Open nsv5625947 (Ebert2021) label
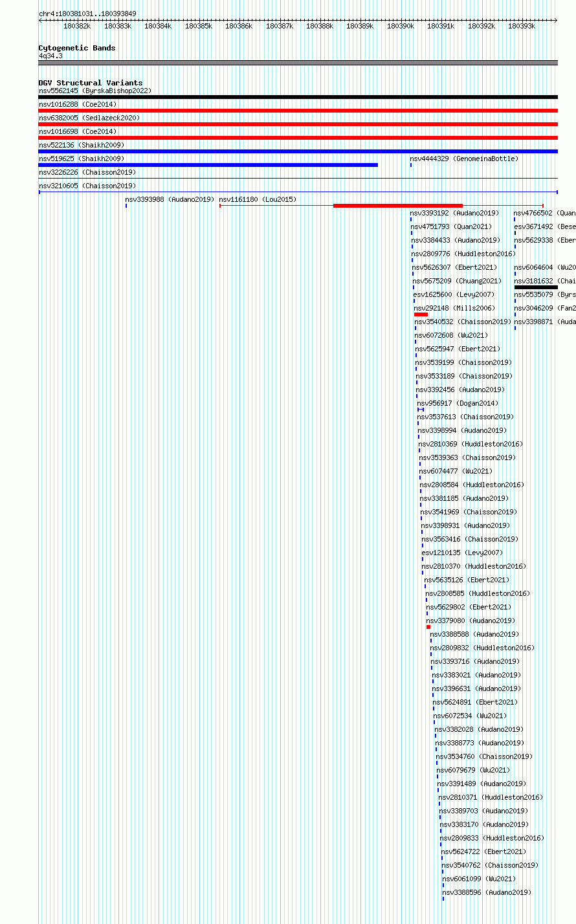576x924 pixels. coord(458,349)
